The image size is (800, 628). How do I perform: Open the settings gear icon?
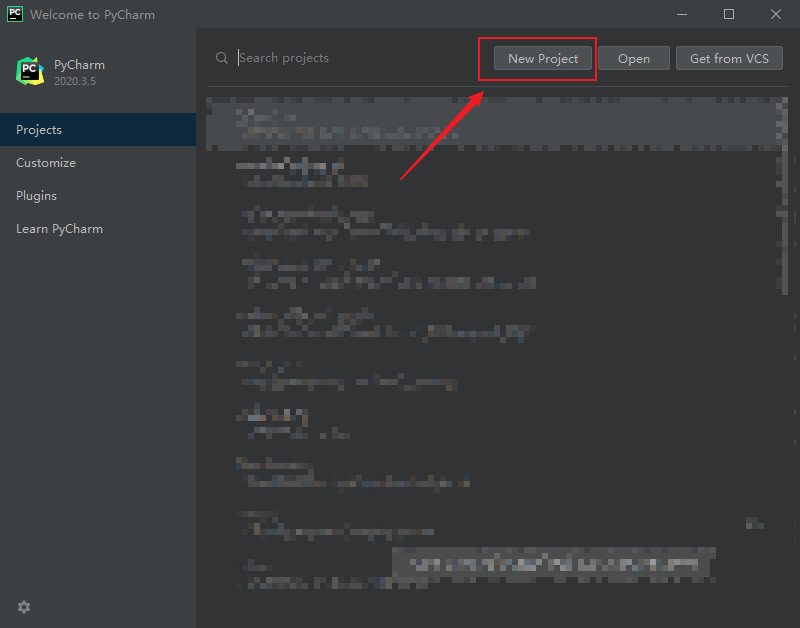(24, 607)
